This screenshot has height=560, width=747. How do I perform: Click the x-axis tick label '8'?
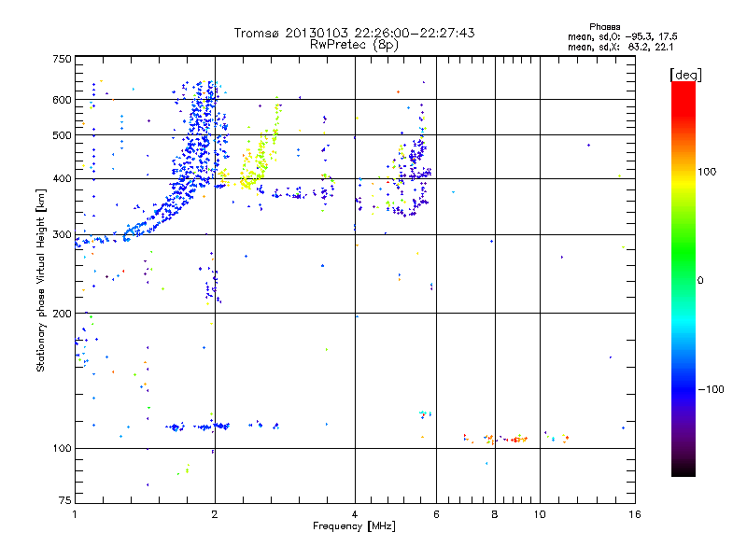click(495, 514)
